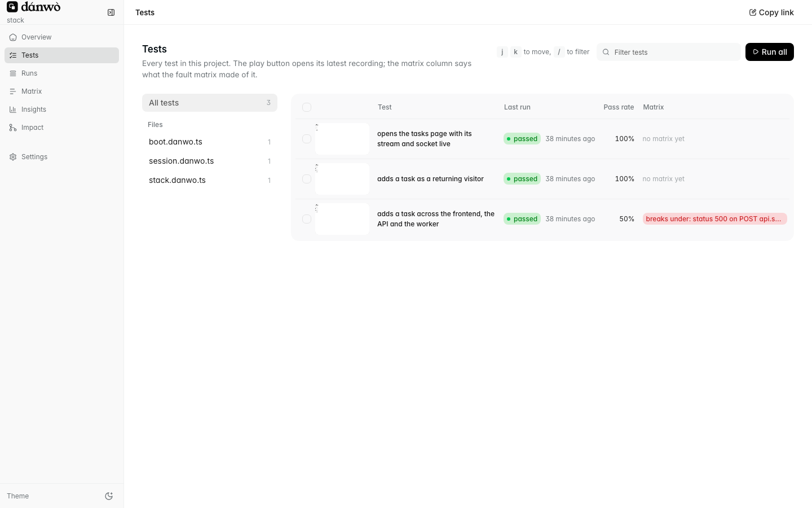
Task: Open test 'adds a task as a returning visitor'
Action: tap(430, 179)
